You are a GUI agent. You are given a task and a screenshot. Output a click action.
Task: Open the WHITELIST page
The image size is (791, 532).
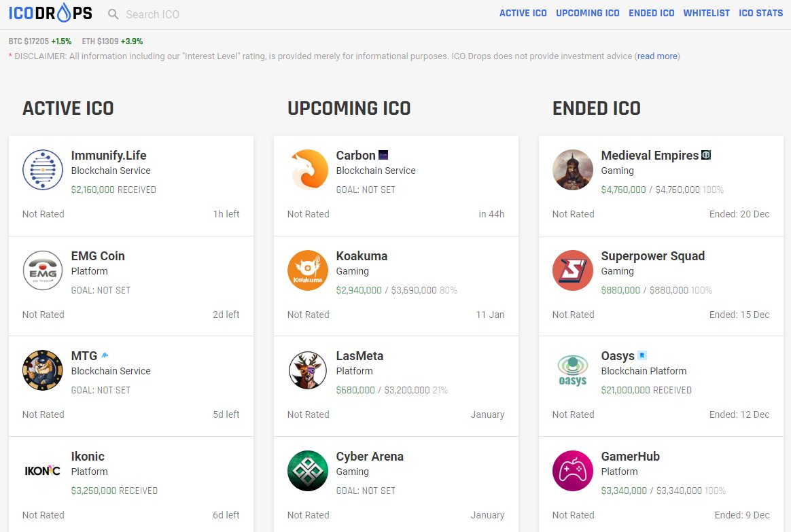pos(706,13)
